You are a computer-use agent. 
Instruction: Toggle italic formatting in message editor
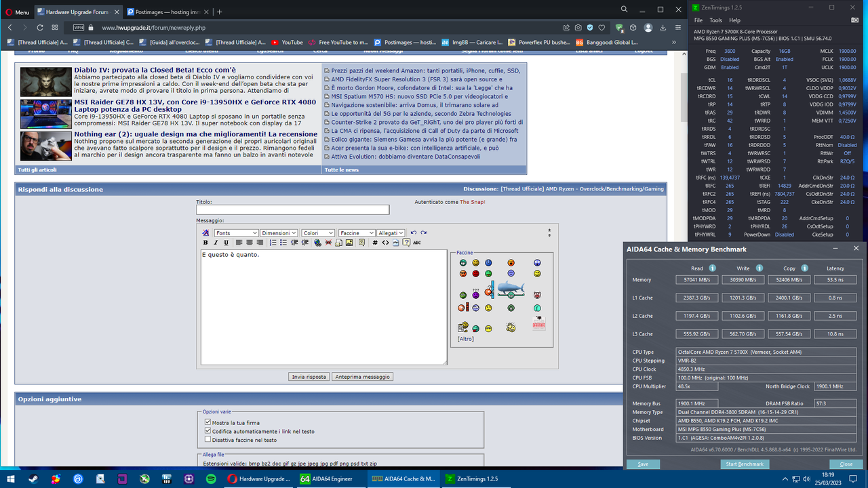click(216, 243)
